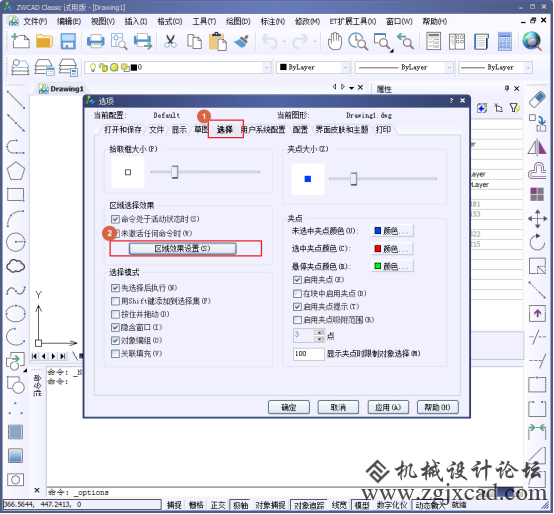Toggle 命令处于活动状态时 checkbox
554x514 pixels.
click(115, 219)
